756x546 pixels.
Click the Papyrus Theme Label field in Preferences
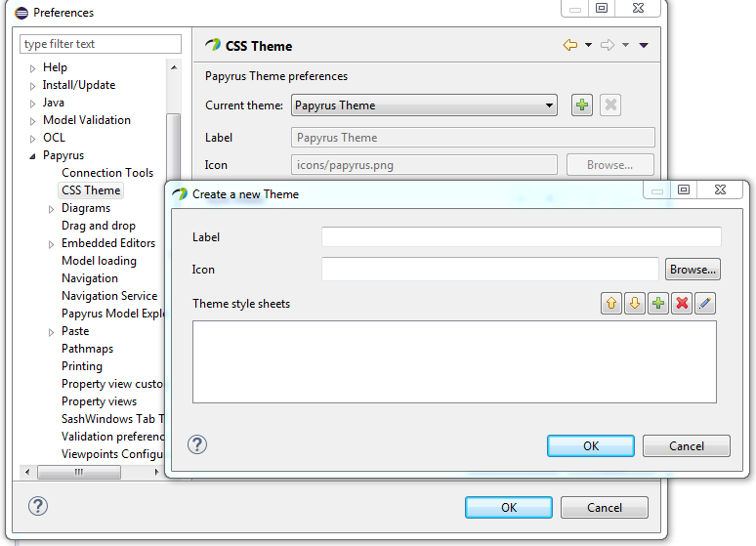coord(473,138)
